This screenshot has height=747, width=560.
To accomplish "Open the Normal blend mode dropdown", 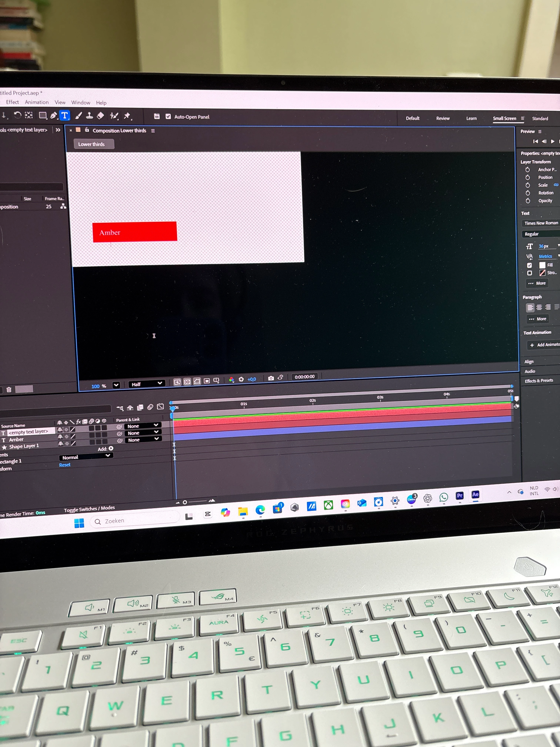I will point(86,457).
